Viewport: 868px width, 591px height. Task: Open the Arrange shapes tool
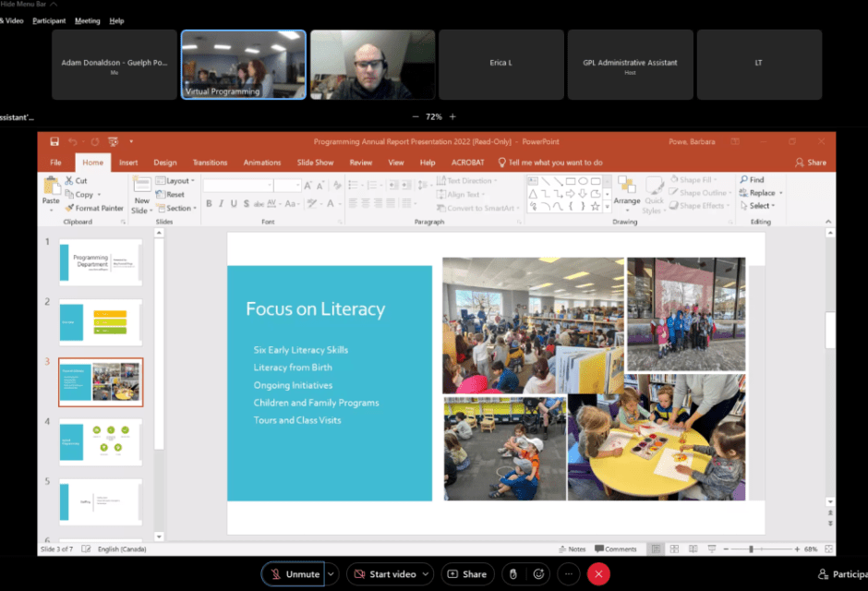[626, 191]
